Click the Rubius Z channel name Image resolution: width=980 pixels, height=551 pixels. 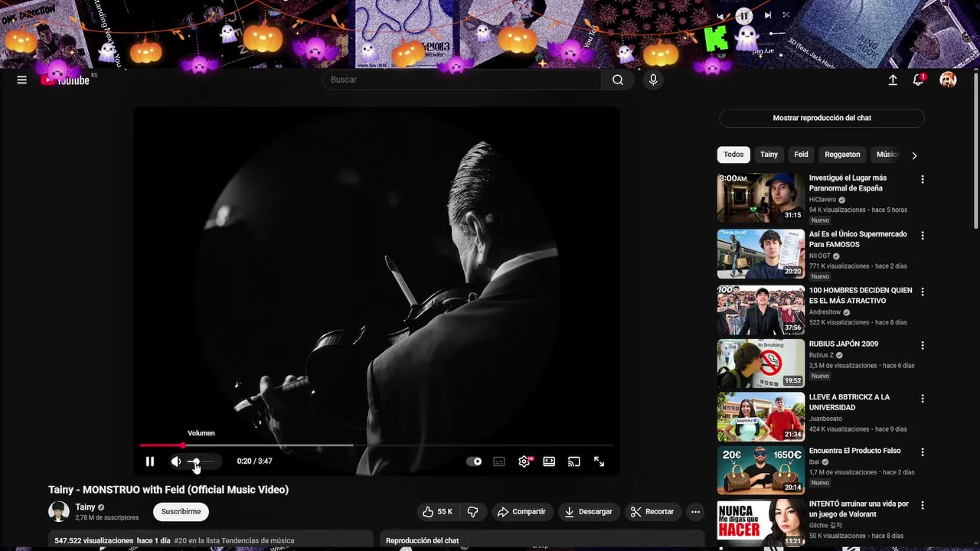[x=822, y=355]
